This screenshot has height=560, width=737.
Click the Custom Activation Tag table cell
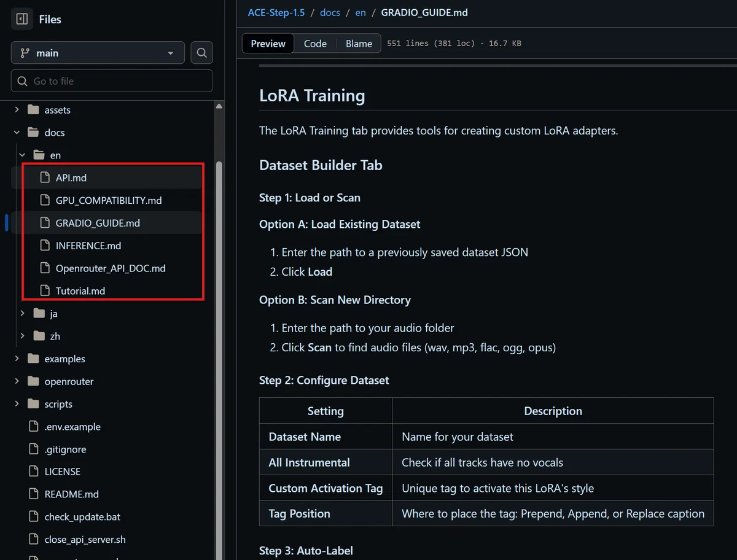pyautogui.click(x=326, y=488)
